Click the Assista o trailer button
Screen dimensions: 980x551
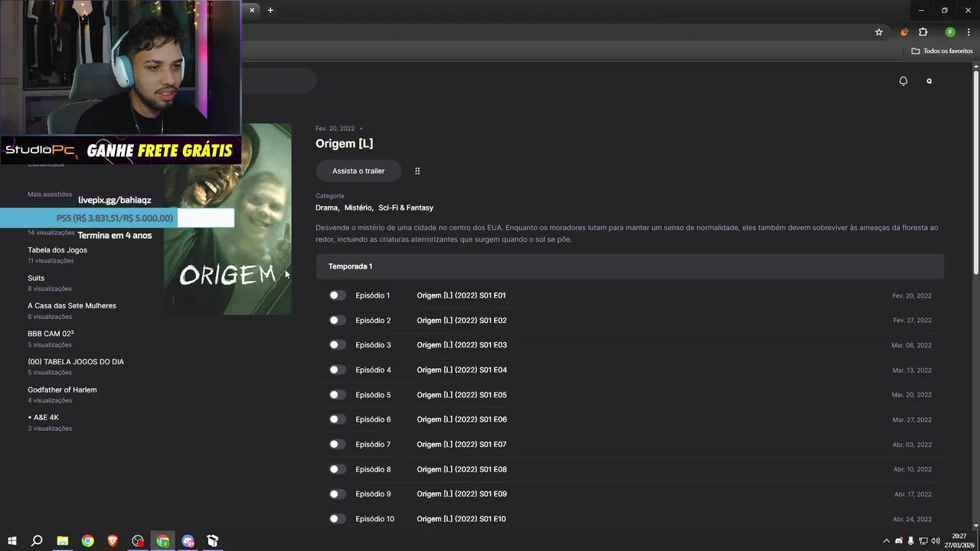pos(358,171)
